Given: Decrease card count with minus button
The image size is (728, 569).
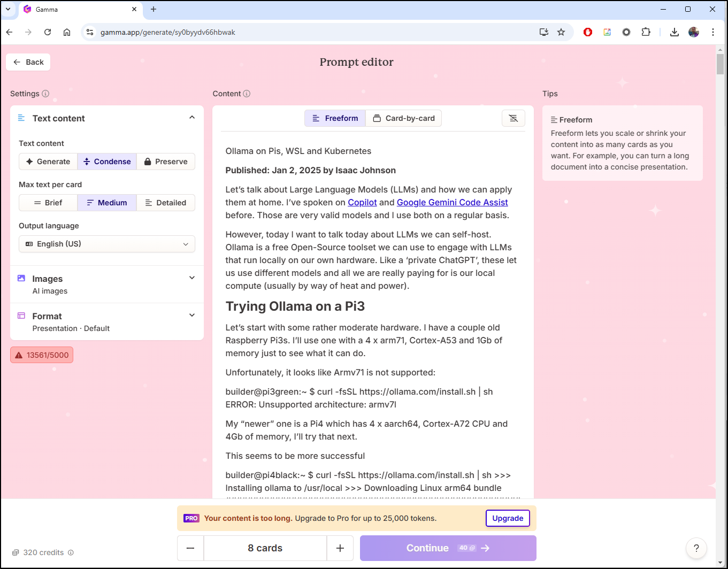Looking at the screenshot, I should (190, 548).
